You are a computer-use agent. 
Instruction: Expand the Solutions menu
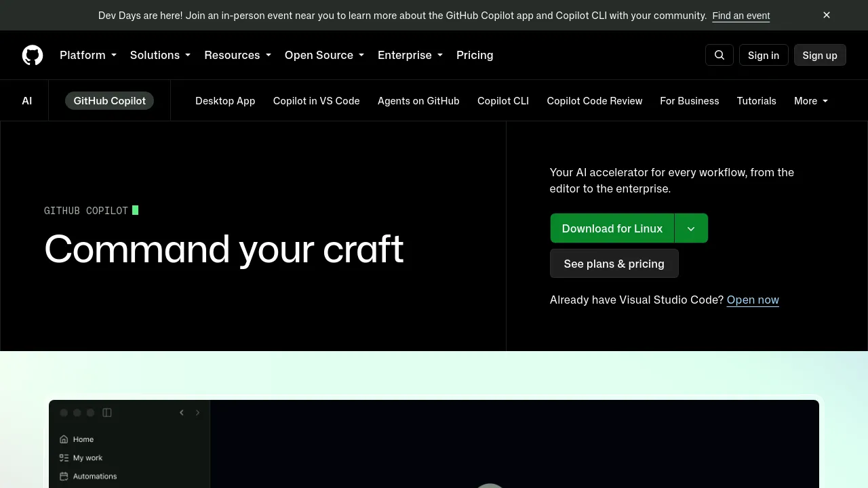(160, 55)
